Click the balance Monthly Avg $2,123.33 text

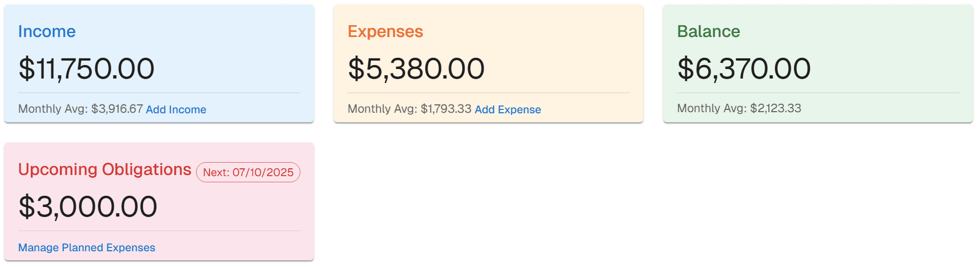[x=739, y=108]
